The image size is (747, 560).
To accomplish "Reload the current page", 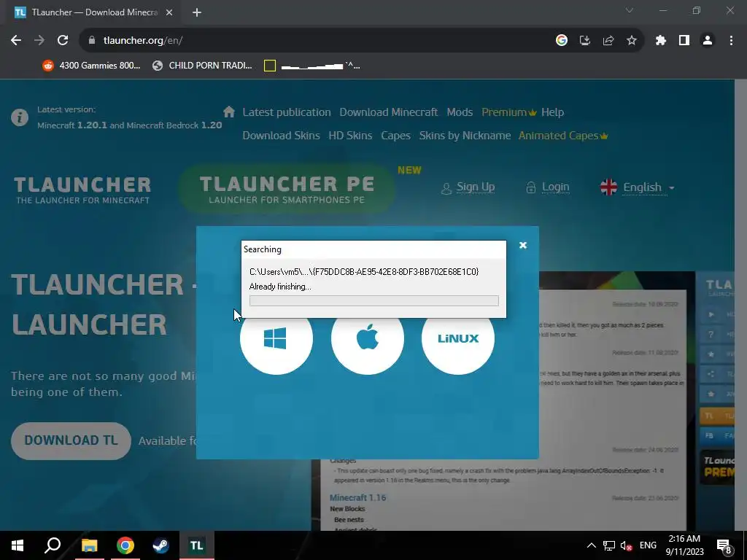I will coord(63,41).
